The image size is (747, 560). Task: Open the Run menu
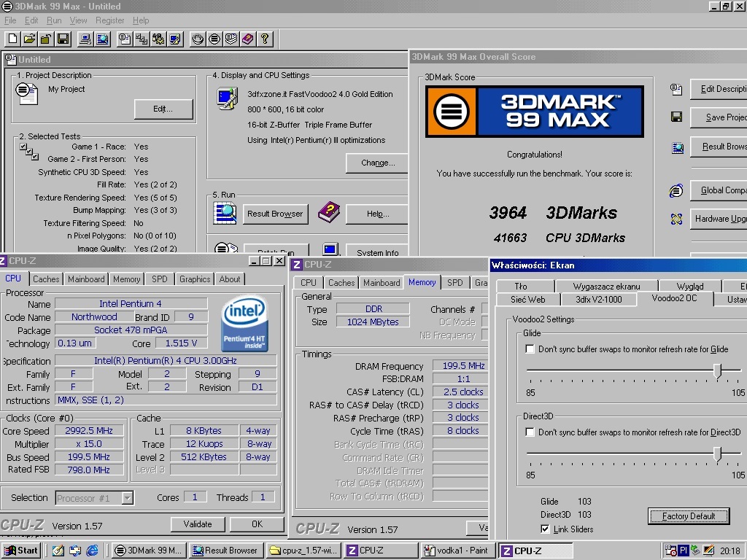coord(54,20)
